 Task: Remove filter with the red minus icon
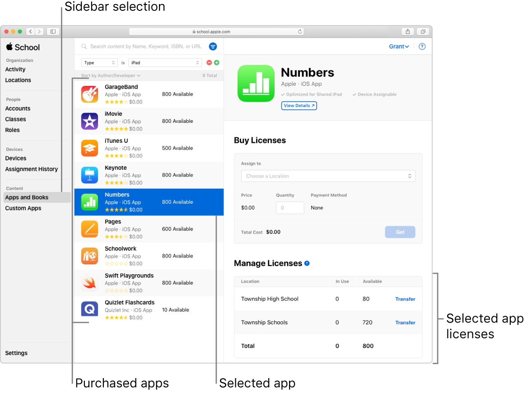coord(210,62)
